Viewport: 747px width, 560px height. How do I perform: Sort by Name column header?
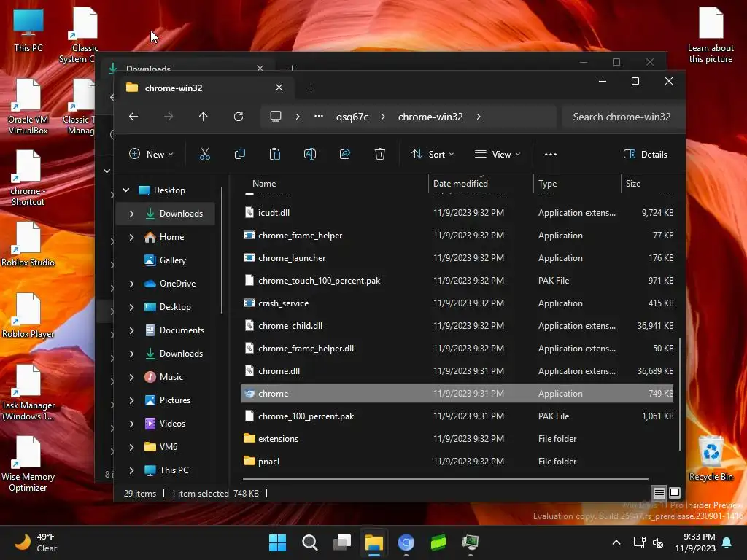(x=264, y=183)
